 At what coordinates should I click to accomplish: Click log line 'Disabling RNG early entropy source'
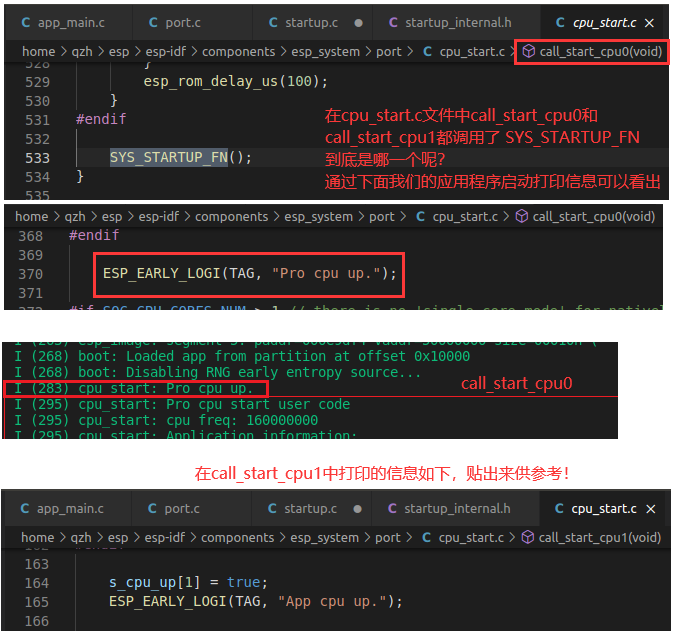[217, 372]
